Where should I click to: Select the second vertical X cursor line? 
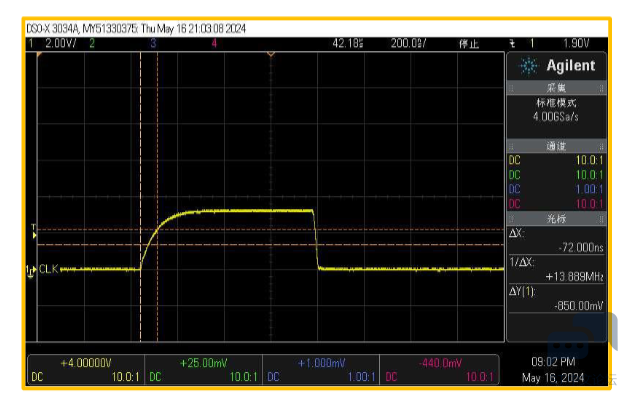(158, 197)
